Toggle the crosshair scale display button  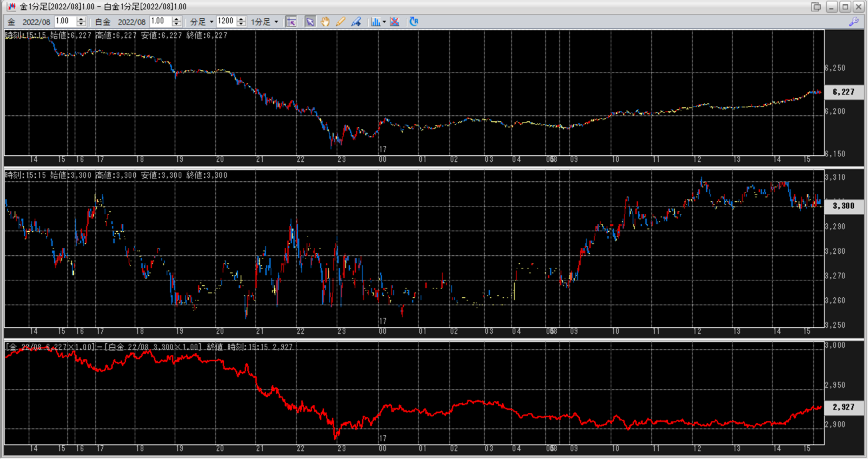(x=291, y=21)
